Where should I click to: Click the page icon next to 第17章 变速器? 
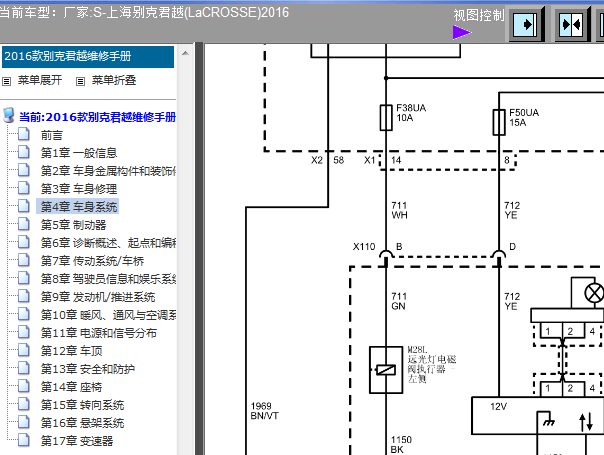pyautogui.click(x=24, y=440)
